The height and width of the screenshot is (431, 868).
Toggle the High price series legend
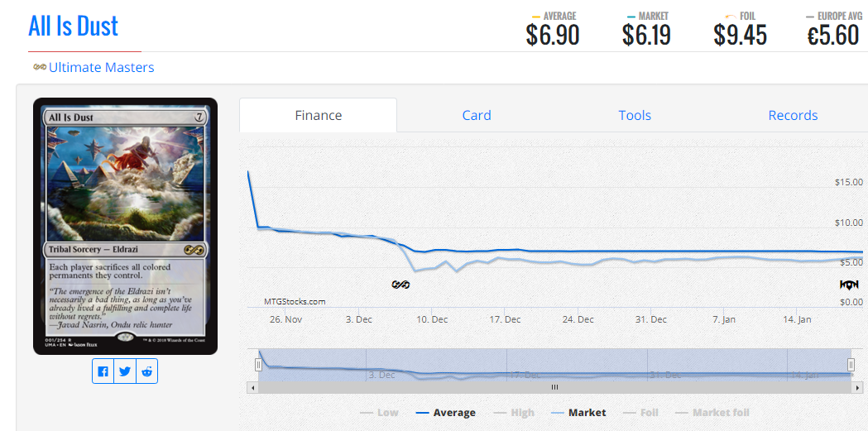tap(515, 413)
